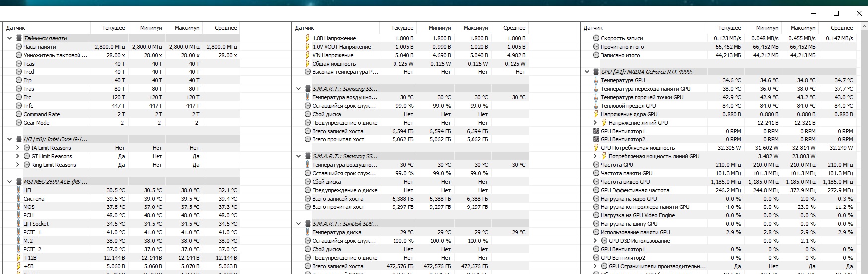
Task: Click the Tcas timing icon
Action: pyautogui.click(x=19, y=64)
